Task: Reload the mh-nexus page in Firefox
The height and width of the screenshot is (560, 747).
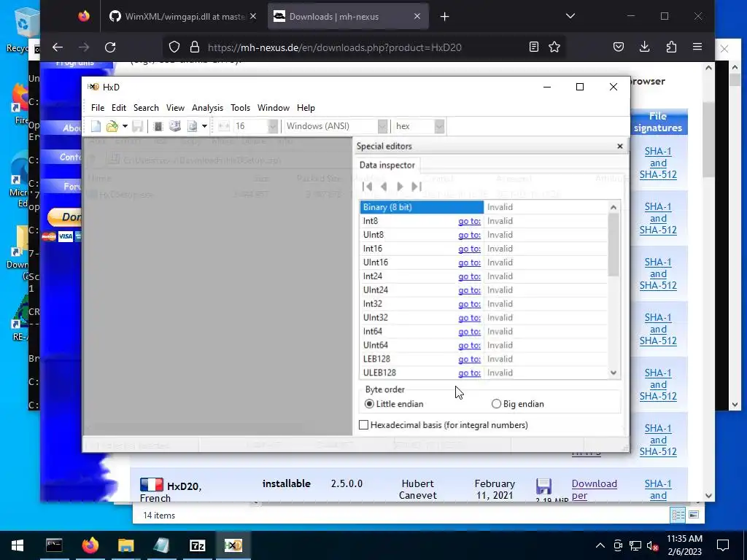Action: 111,47
